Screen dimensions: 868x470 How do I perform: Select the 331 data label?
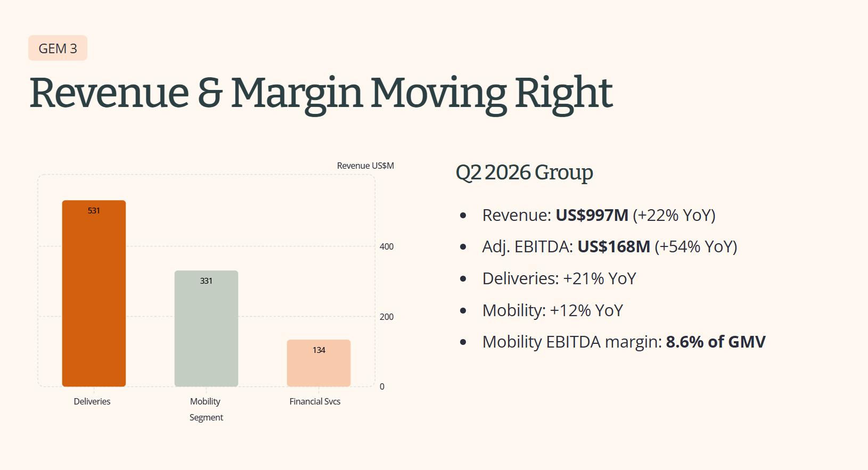point(206,281)
